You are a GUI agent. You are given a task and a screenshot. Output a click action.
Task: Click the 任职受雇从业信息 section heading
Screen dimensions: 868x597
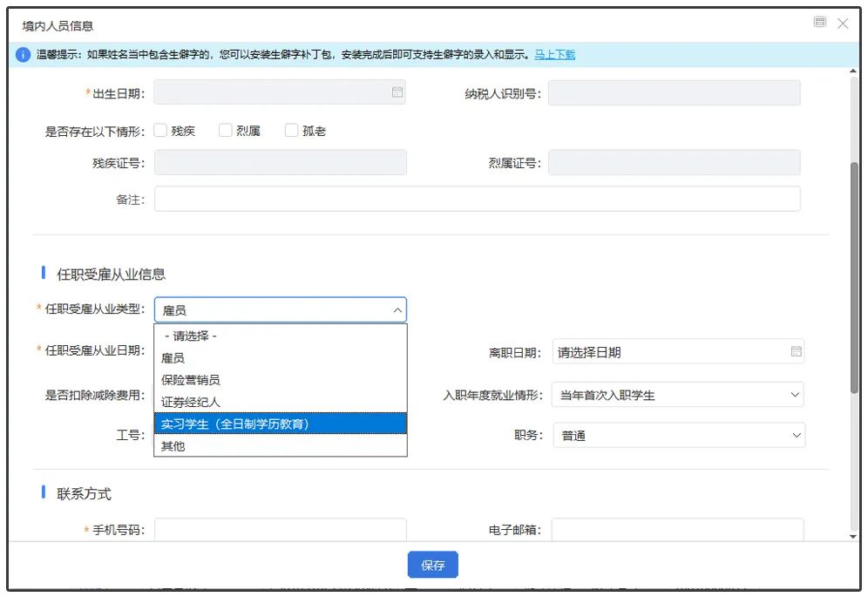tap(111, 275)
